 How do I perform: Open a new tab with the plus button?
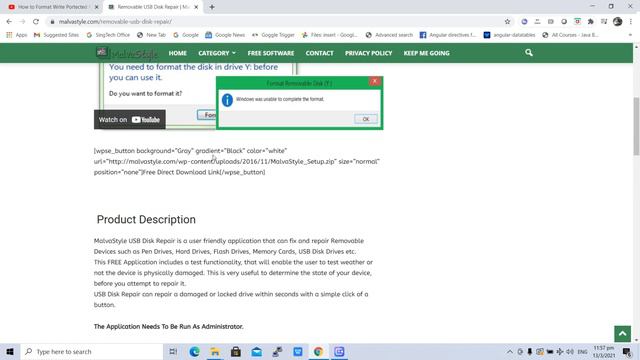pyautogui.click(x=212, y=7)
